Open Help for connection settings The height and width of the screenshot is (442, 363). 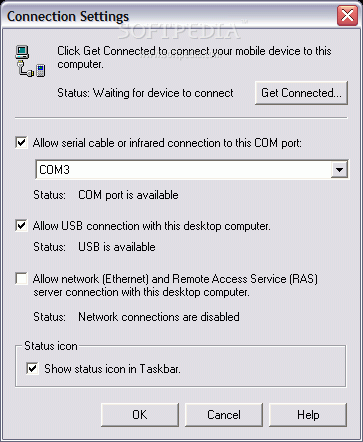(x=308, y=415)
